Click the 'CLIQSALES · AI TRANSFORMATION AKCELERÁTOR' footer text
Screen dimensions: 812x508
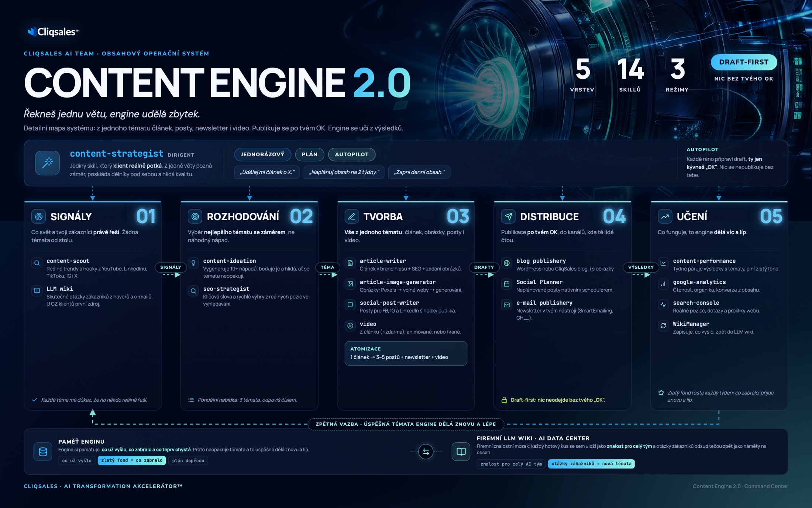click(x=103, y=486)
